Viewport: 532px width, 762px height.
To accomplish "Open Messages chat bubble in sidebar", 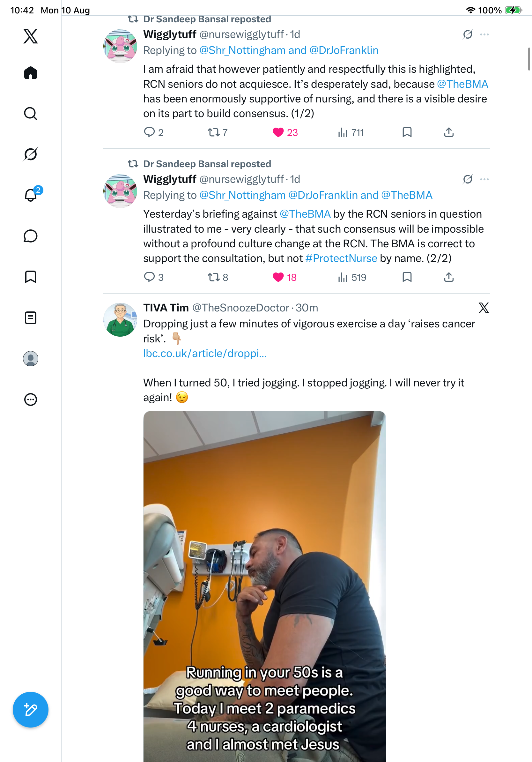I will (31, 236).
